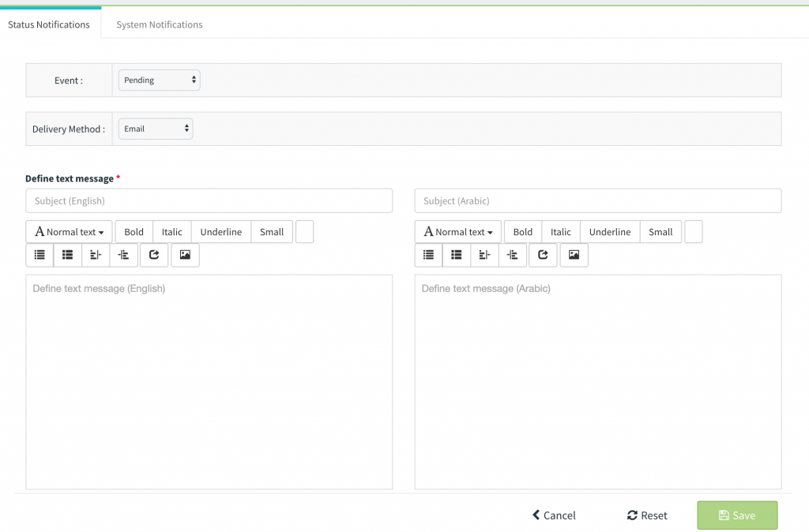Insert ordered list in Arabic editor

click(x=457, y=255)
